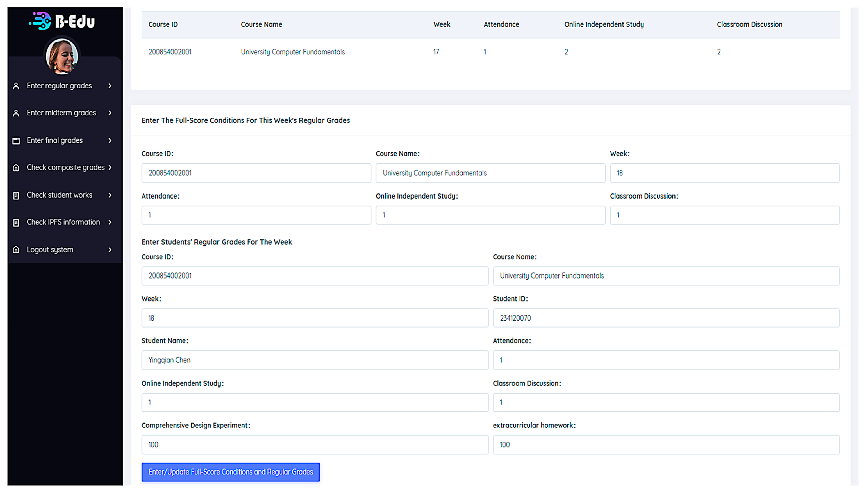Image resolution: width=868 pixels, height=495 pixels.
Task: Click home icon beside Logout system
Action: 16,250
